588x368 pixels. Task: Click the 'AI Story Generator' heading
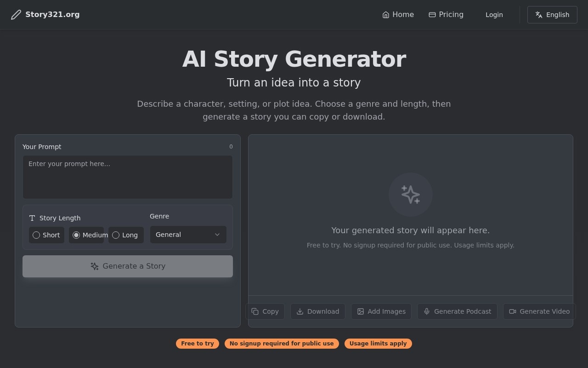tap(294, 59)
